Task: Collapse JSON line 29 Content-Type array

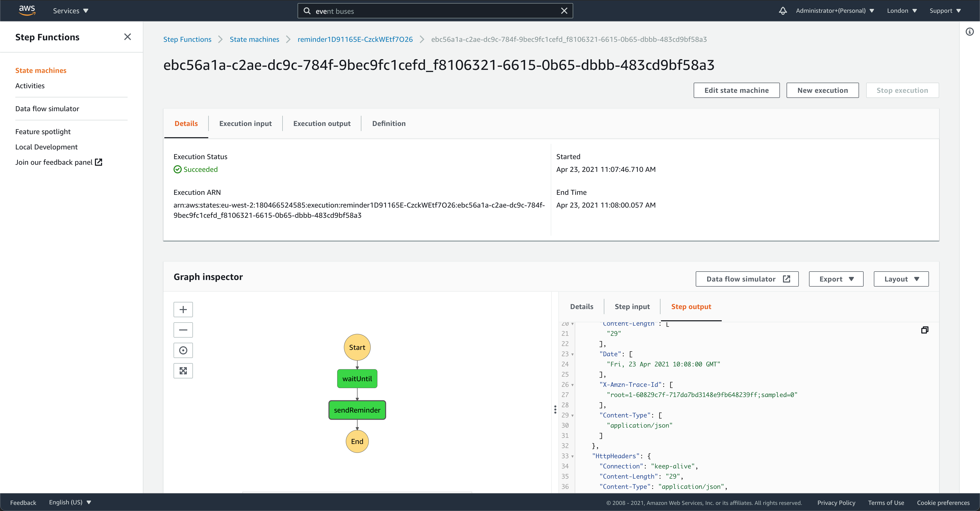Action: tap(572, 416)
